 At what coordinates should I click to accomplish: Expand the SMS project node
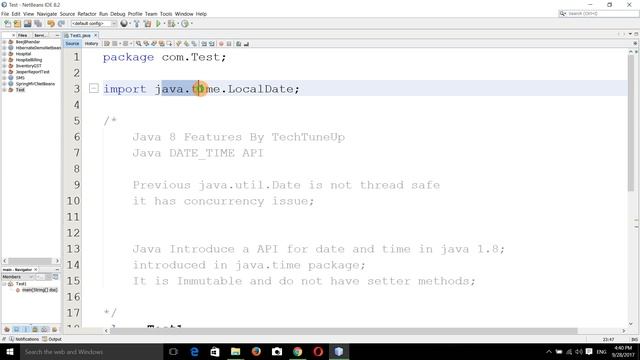coord(4,78)
